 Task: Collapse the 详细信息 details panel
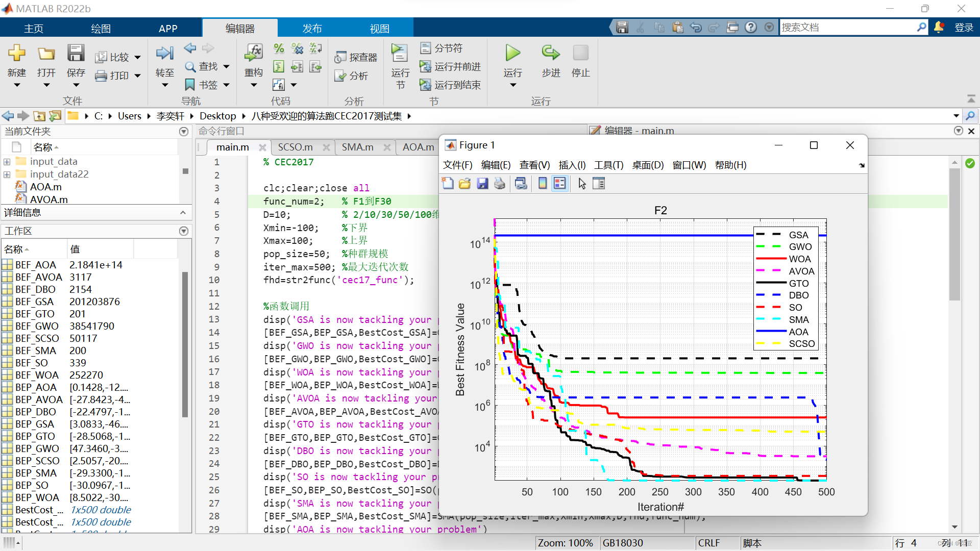(x=183, y=212)
